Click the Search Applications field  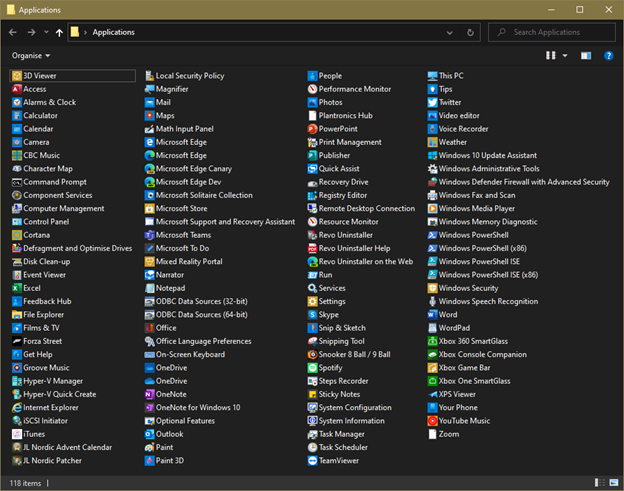[552, 32]
